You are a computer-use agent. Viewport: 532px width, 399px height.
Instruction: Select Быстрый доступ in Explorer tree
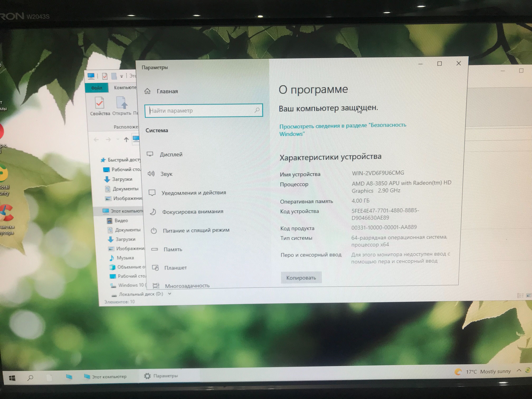pos(120,160)
